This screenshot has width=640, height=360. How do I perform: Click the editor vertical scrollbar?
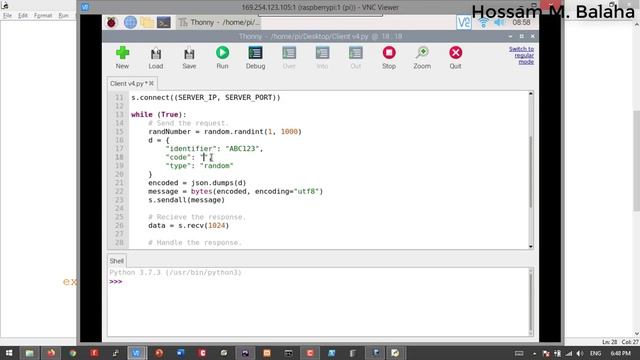pyautogui.click(x=531, y=171)
